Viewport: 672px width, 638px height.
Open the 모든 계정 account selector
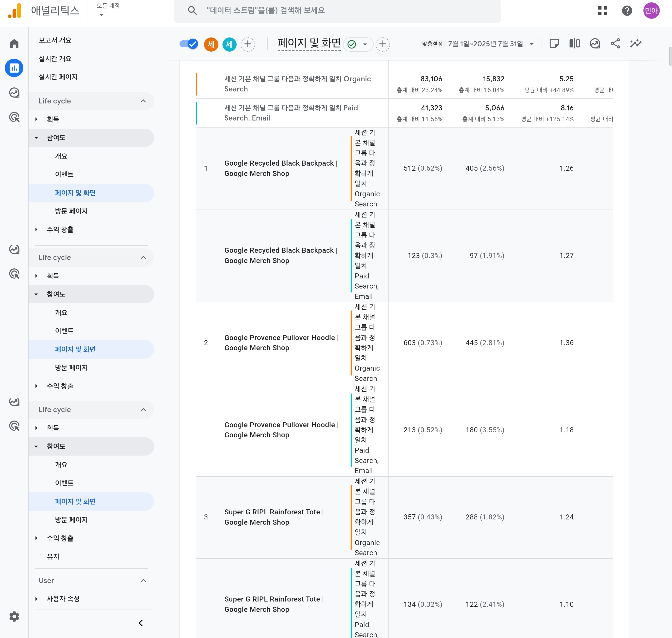(108, 10)
